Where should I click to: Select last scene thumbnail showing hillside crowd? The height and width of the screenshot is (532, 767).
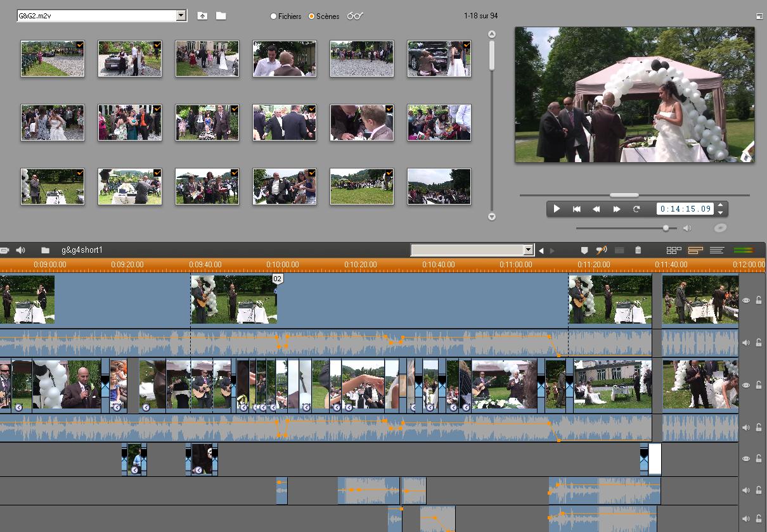tap(439, 186)
